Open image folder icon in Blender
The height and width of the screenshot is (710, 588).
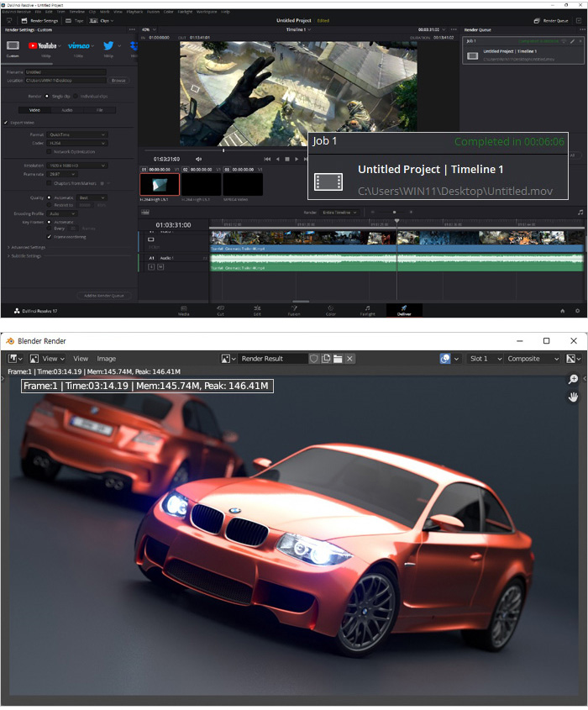338,359
